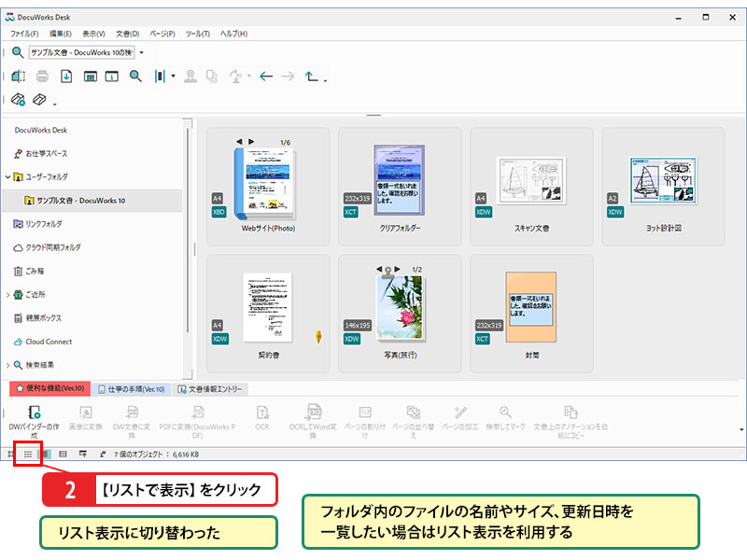Click the vertical bars arrange layout icon
The image size is (747, 560).
pos(160,77)
